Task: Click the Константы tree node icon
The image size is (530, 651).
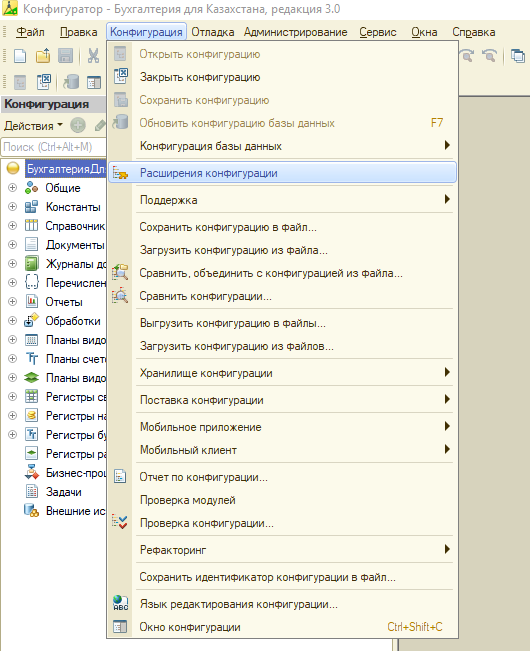Action: click(x=32, y=207)
